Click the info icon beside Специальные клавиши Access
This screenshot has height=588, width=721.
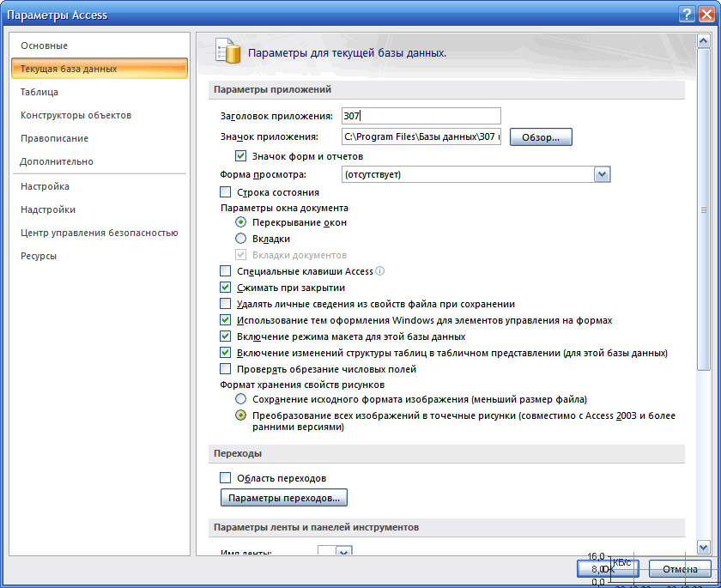click(379, 270)
